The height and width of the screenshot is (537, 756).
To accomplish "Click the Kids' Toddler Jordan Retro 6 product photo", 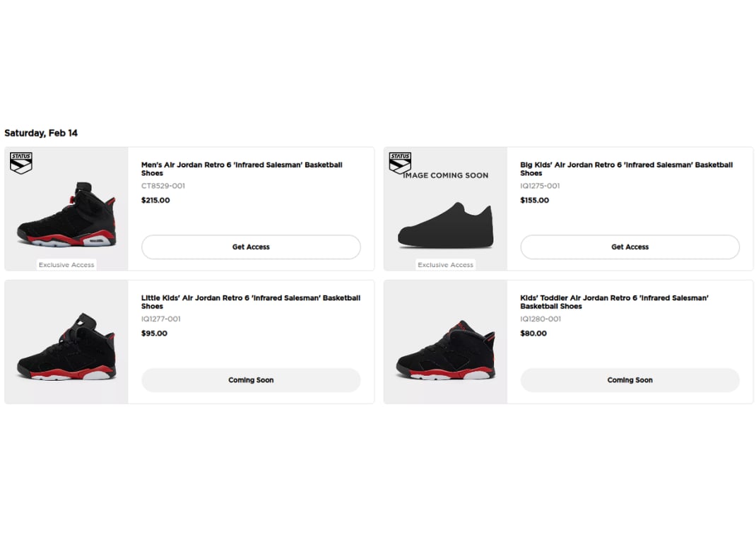I will (x=445, y=346).
